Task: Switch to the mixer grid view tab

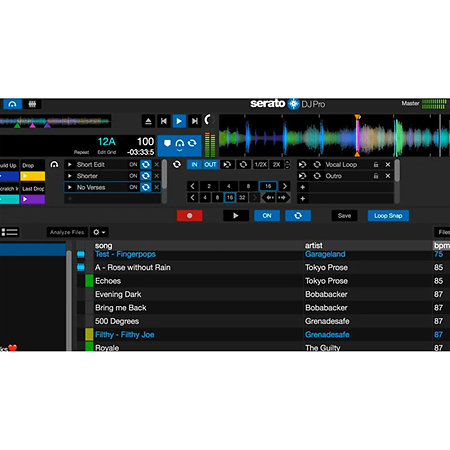Action: click(x=32, y=104)
